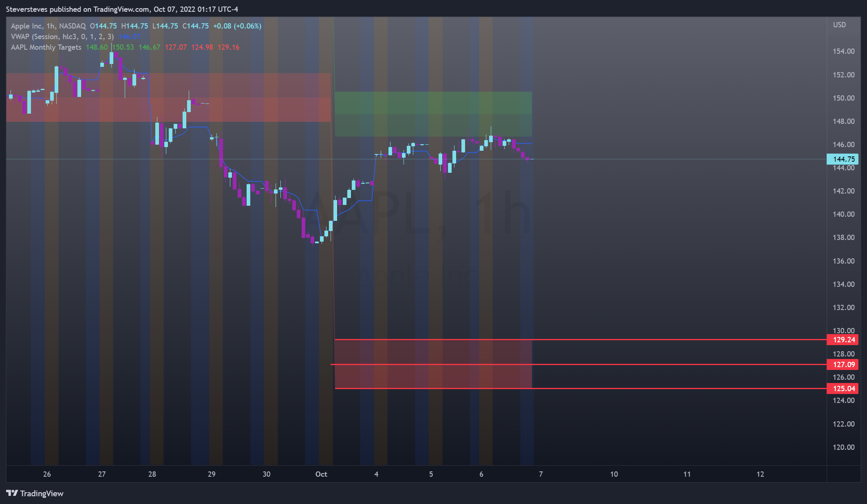This screenshot has width=867, height=504.
Task: Click the large red supply zone near 150
Action: tap(168, 97)
